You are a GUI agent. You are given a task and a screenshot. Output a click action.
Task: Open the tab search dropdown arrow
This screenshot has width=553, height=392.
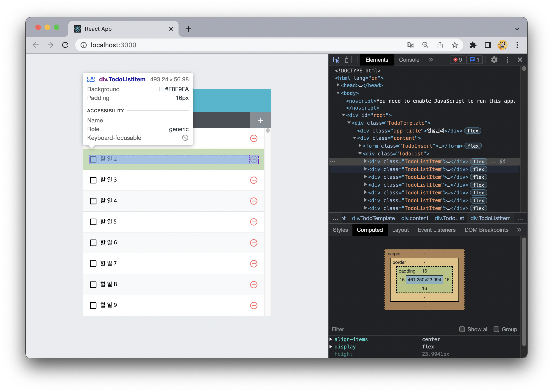coord(517,29)
